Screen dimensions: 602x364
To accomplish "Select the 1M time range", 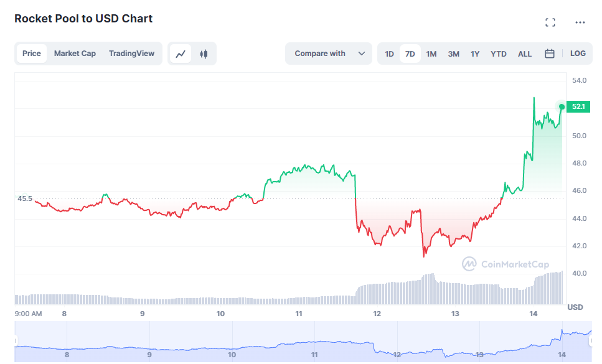I will tap(431, 54).
